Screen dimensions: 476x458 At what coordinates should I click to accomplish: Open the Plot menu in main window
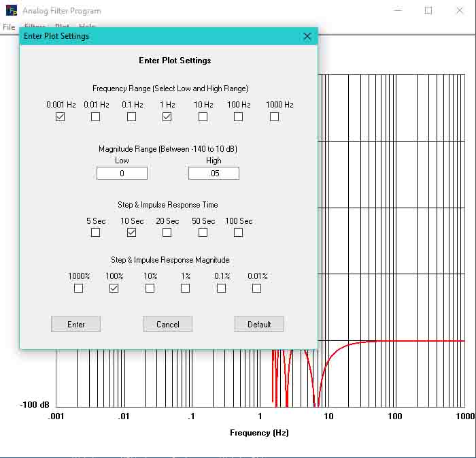pyautogui.click(x=63, y=25)
